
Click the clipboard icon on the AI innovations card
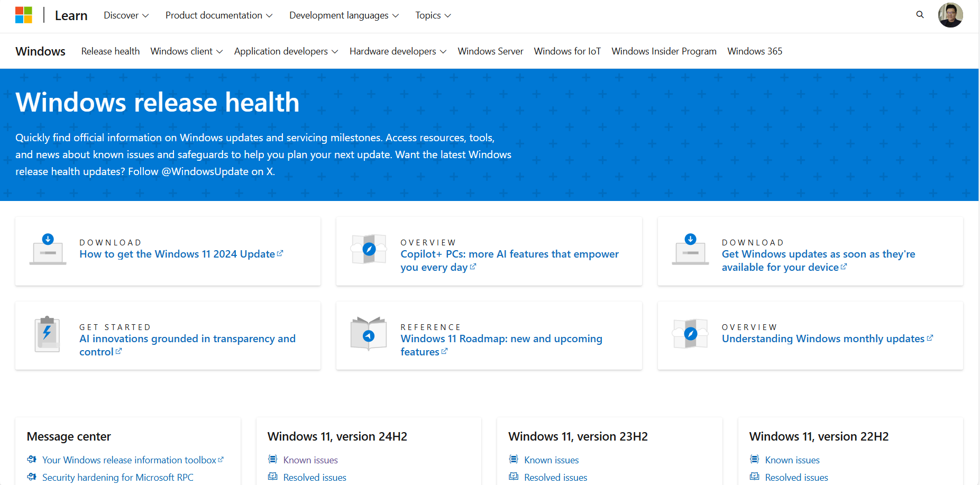point(47,334)
